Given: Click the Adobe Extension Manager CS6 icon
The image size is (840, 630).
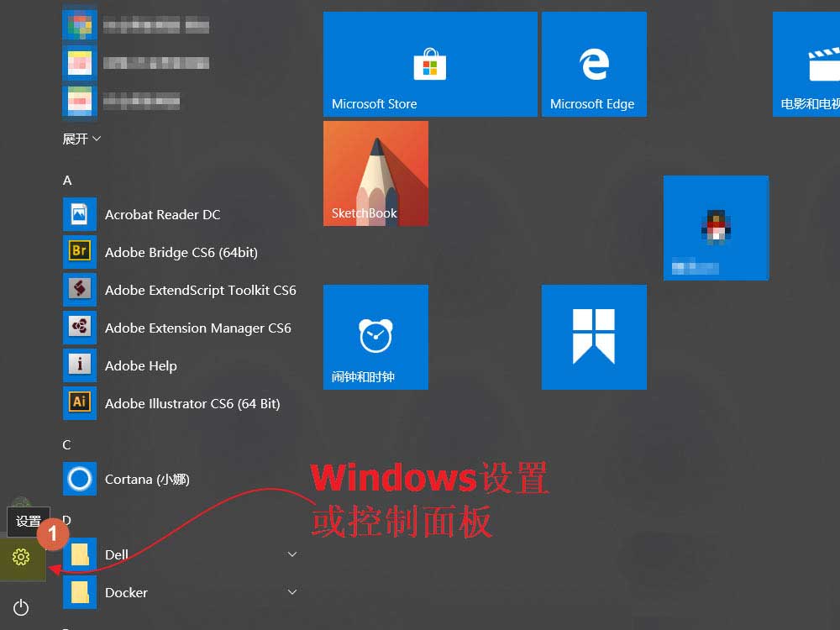Looking at the screenshot, I should point(80,328).
